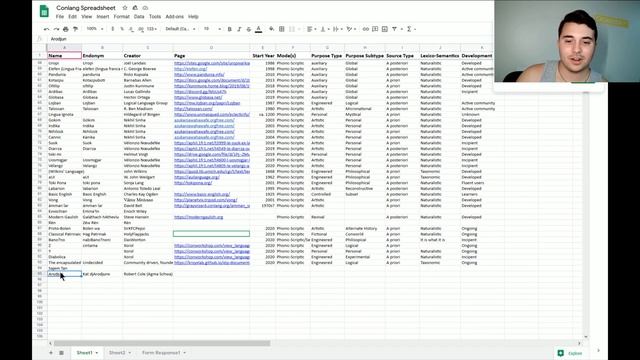Switch to the Sheet2 tab
The image size is (640, 360).
[120, 353]
